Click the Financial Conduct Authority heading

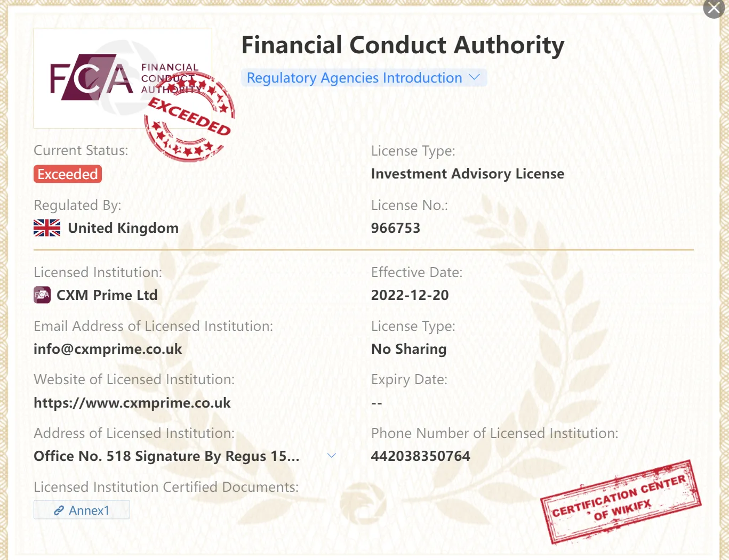pos(403,45)
